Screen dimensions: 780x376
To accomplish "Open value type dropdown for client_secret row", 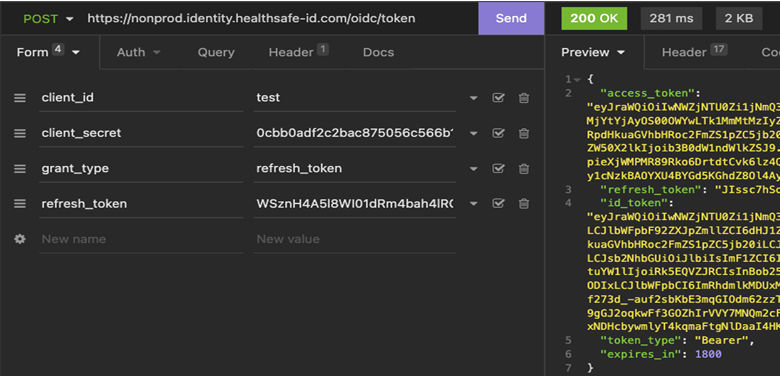I will [x=474, y=133].
